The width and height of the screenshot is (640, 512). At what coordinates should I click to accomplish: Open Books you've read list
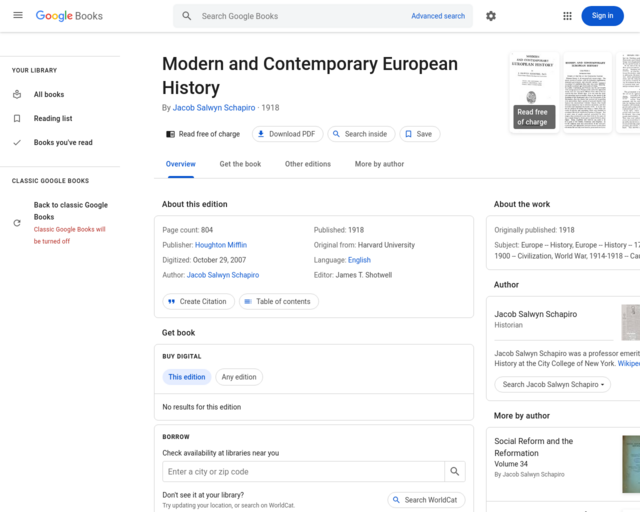(x=63, y=142)
